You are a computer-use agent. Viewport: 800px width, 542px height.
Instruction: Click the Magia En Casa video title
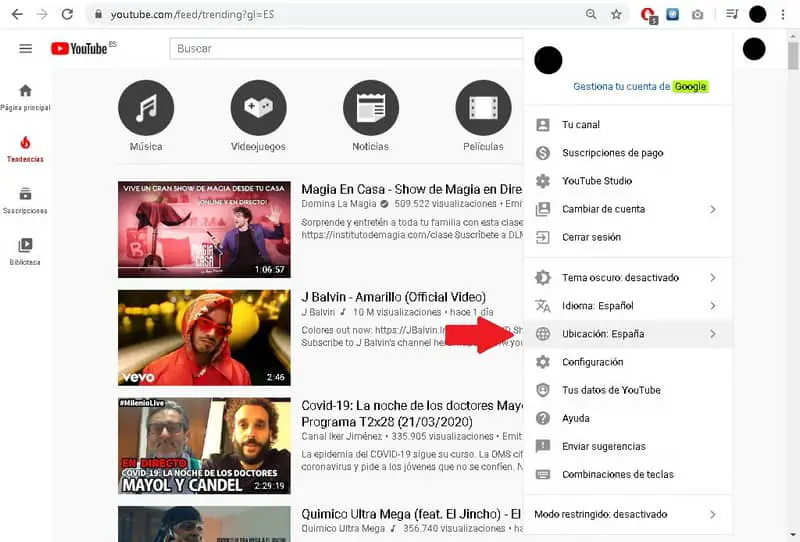[412, 189]
